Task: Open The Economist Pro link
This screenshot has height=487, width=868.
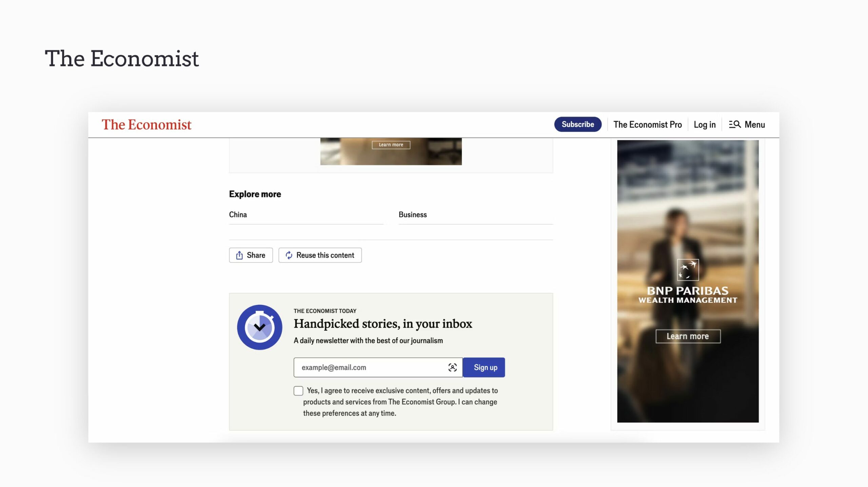Action: pyautogui.click(x=647, y=124)
